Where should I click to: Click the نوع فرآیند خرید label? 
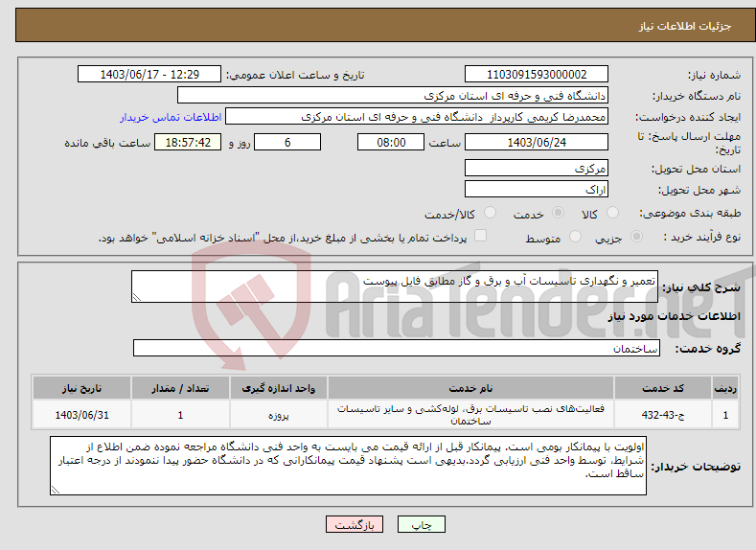tap(702, 237)
